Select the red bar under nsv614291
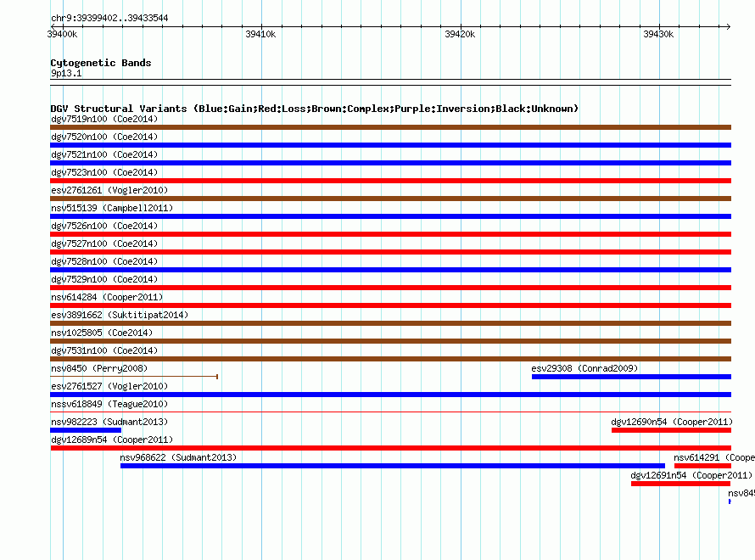The height and width of the screenshot is (560, 755). tap(702, 466)
